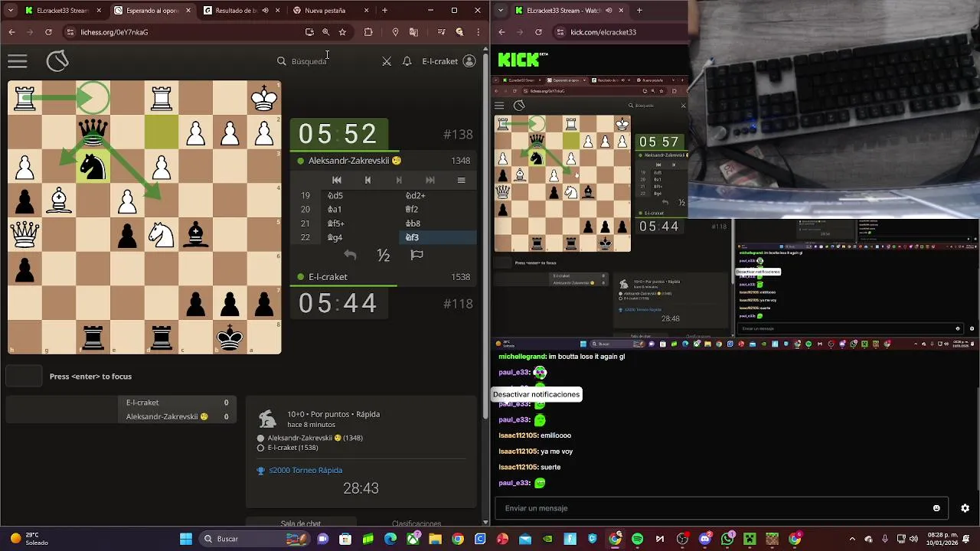Click the Lichess horse logo
Image resolution: width=980 pixels, height=551 pixels.
(57, 61)
